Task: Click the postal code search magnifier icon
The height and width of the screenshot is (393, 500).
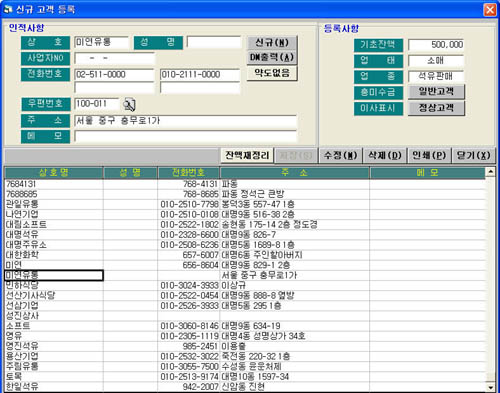Action: [x=129, y=104]
